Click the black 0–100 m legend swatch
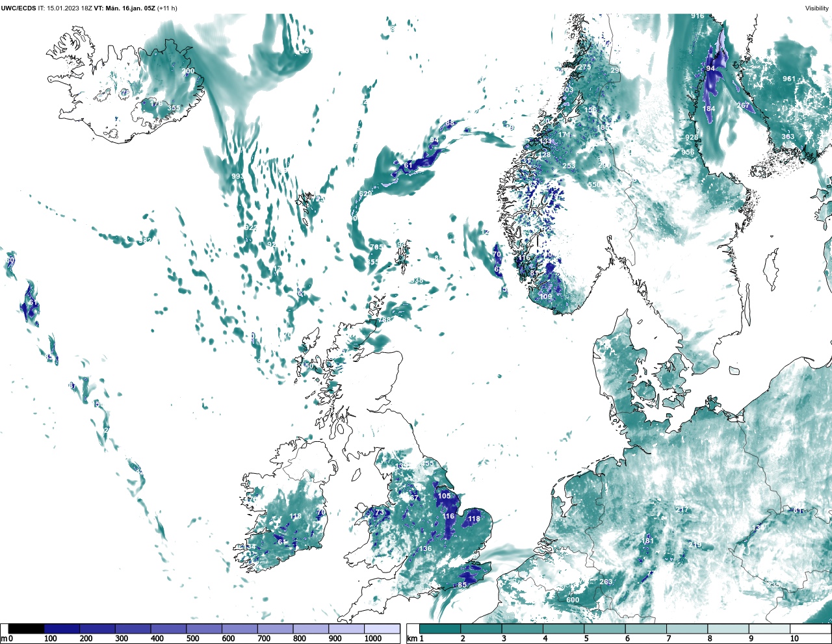The width and height of the screenshot is (832, 644). (27, 628)
